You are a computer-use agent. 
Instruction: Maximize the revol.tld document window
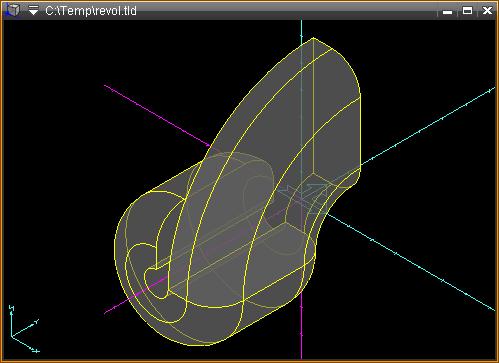[467, 11]
